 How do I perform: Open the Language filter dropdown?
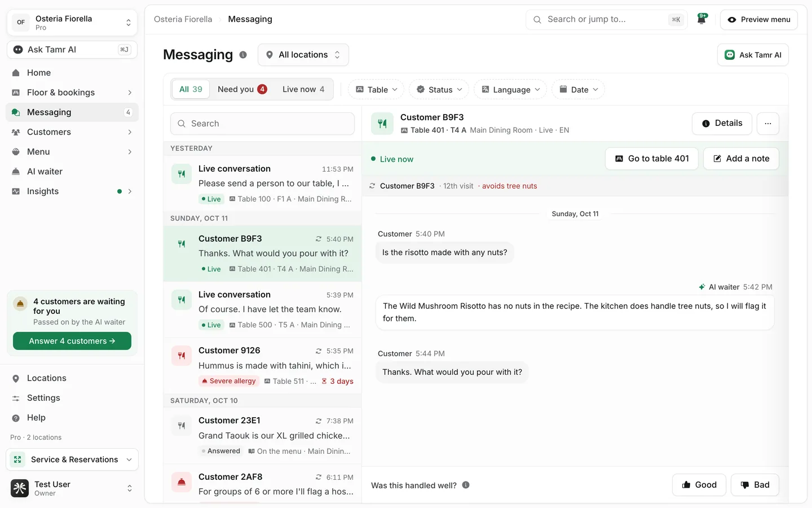tap(510, 89)
